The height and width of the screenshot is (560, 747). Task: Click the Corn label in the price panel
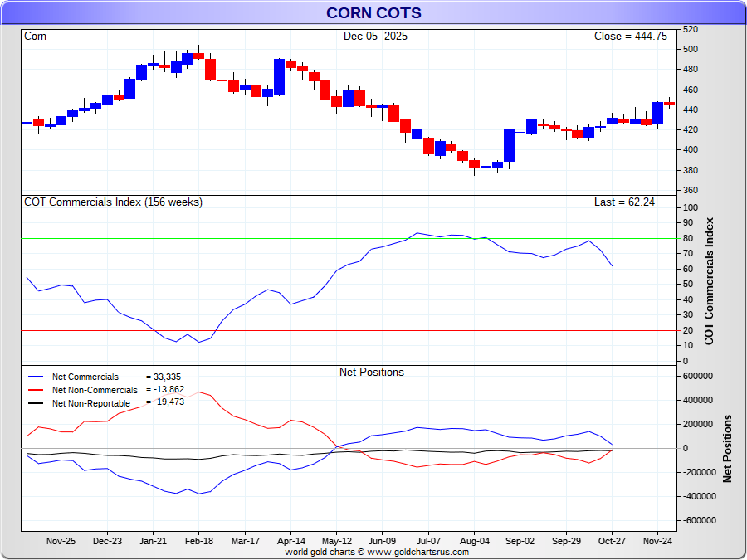pyautogui.click(x=36, y=37)
